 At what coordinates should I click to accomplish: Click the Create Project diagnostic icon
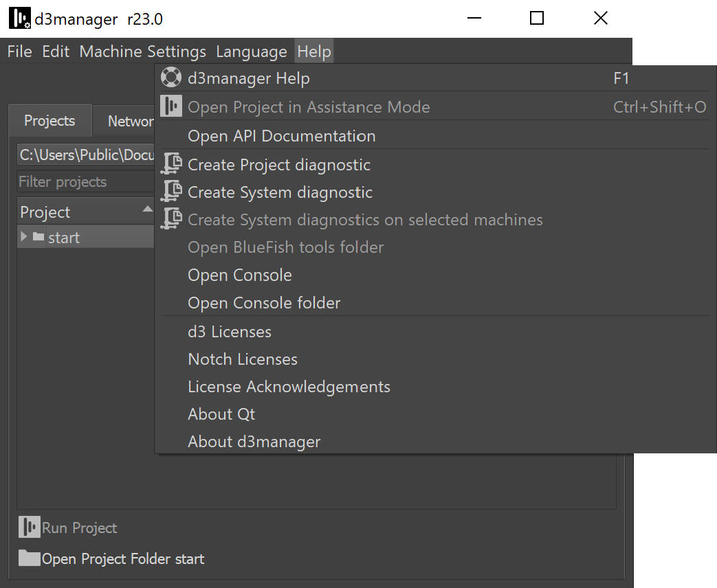[x=171, y=165]
